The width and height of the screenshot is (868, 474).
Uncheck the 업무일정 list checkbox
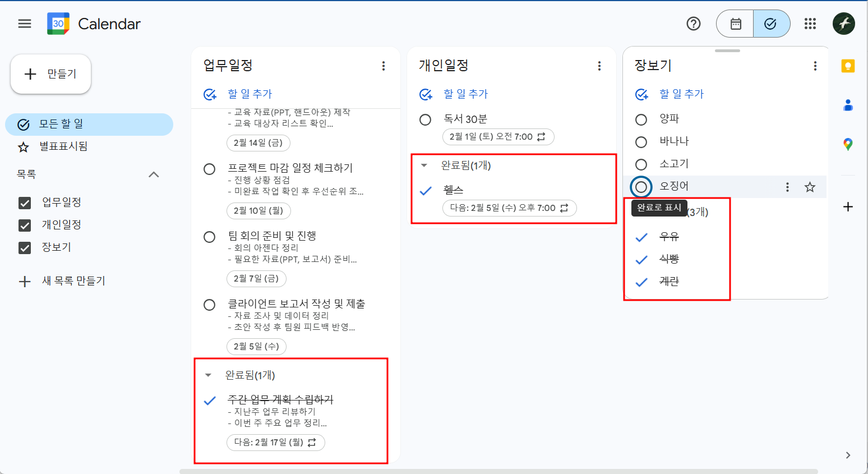pos(25,202)
